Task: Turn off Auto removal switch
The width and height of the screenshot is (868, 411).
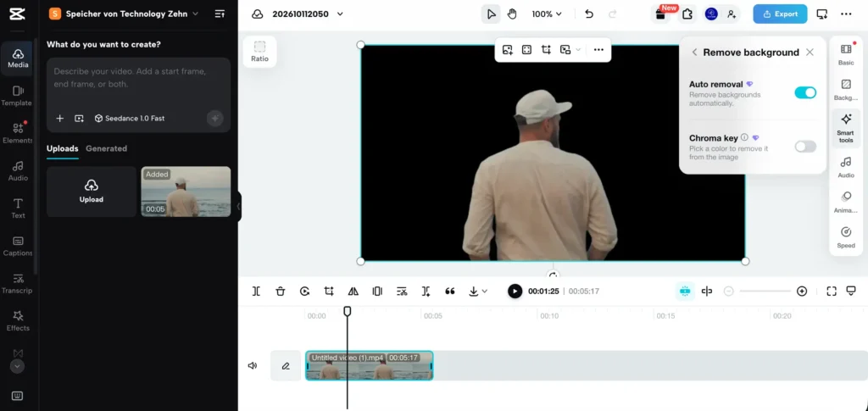Action: pos(805,93)
